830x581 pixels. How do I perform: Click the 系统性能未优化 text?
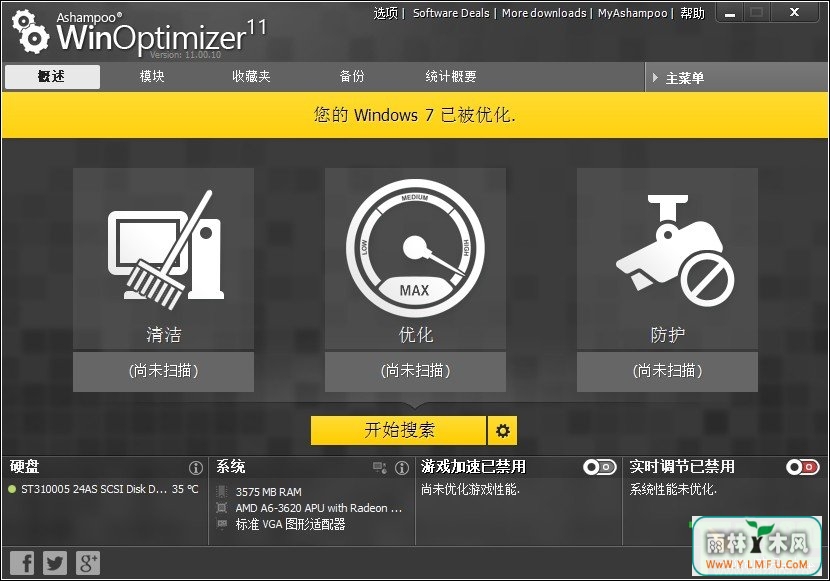click(673, 489)
